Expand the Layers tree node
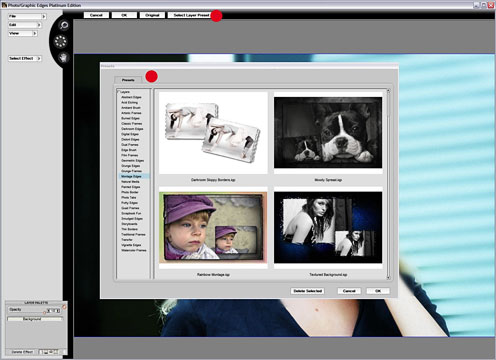The width and height of the screenshot is (496, 360). 118,92
